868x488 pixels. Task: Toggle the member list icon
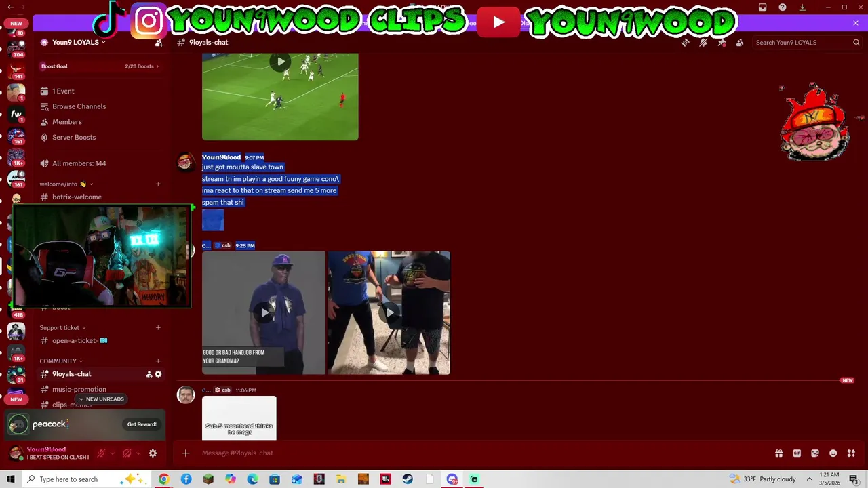[x=739, y=42]
